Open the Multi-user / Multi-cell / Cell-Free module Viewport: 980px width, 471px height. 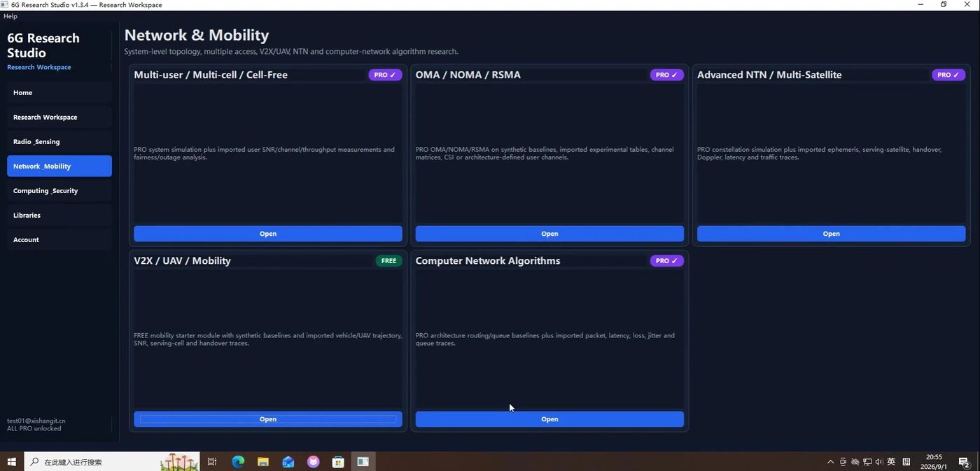click(x=268, y=234)
